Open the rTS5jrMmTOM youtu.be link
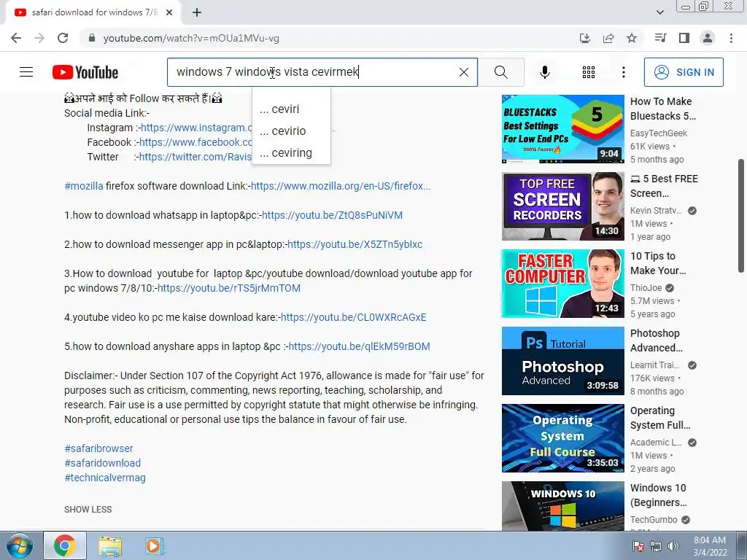The image size is (747, 560). point(228,288)
